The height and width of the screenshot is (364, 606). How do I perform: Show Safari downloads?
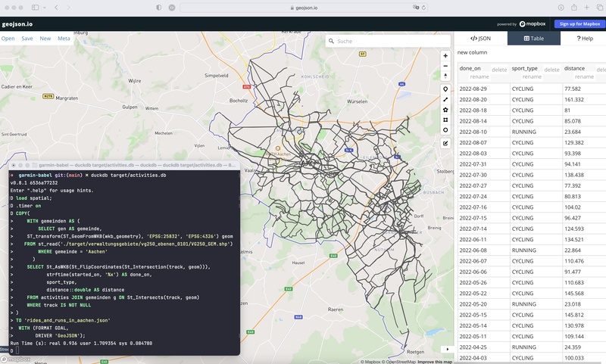(561, 8)
